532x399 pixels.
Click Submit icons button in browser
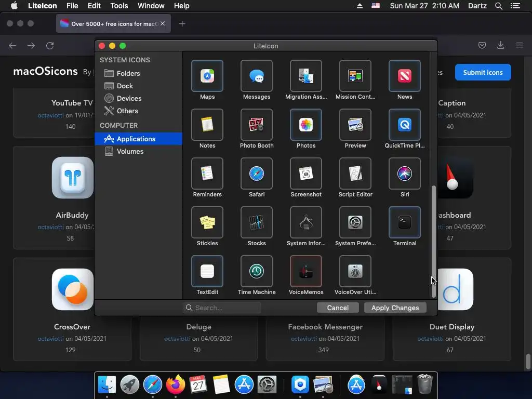click(x=483, y=72)
